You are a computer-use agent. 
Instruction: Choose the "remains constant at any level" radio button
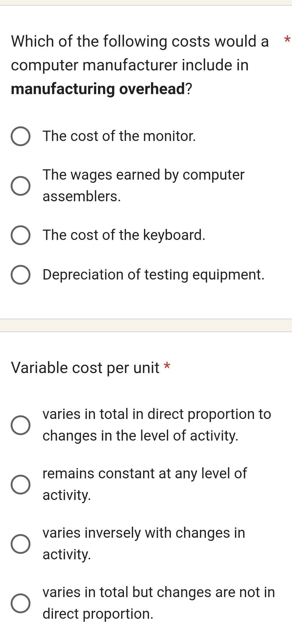click(x=20, y=484)
